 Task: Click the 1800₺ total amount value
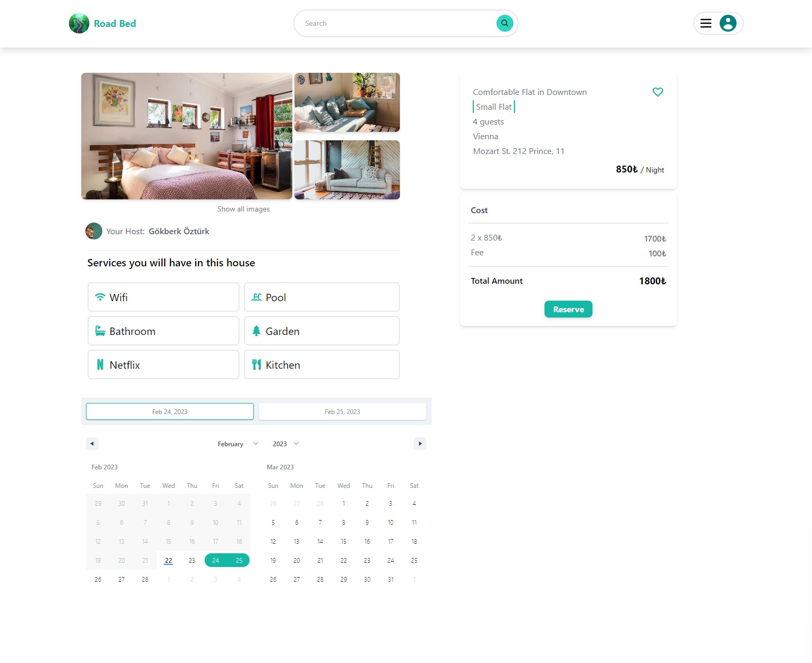pyautogui.click(x=653, y=281)
